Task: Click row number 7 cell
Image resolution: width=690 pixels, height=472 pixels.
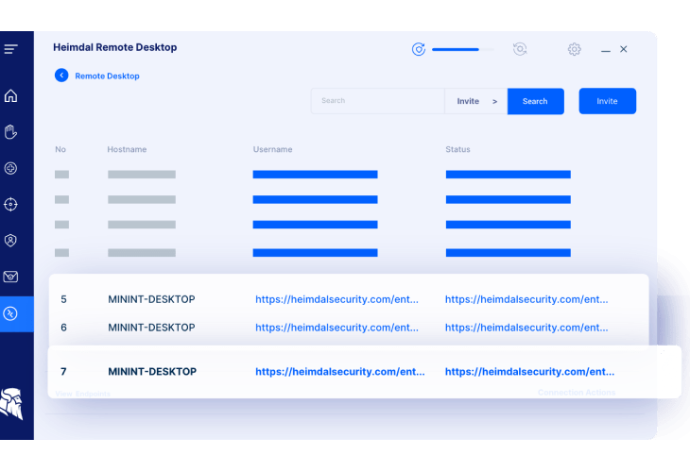Action: click(64, 372)
